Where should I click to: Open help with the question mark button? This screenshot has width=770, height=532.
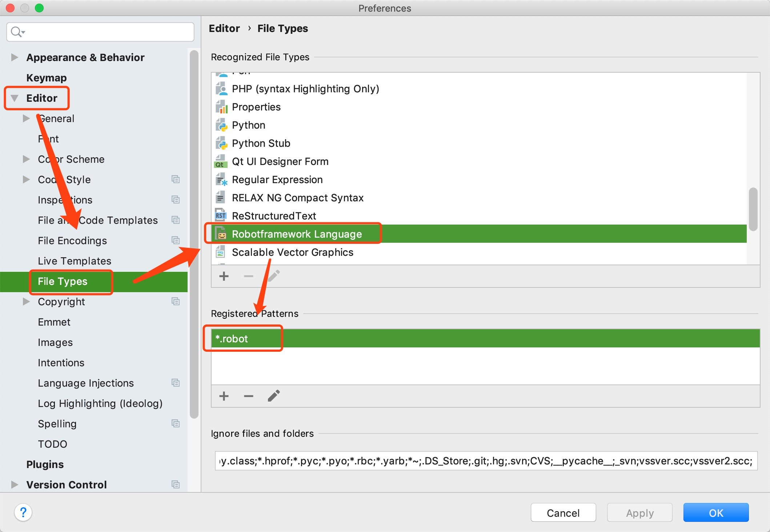pos(23,513)
